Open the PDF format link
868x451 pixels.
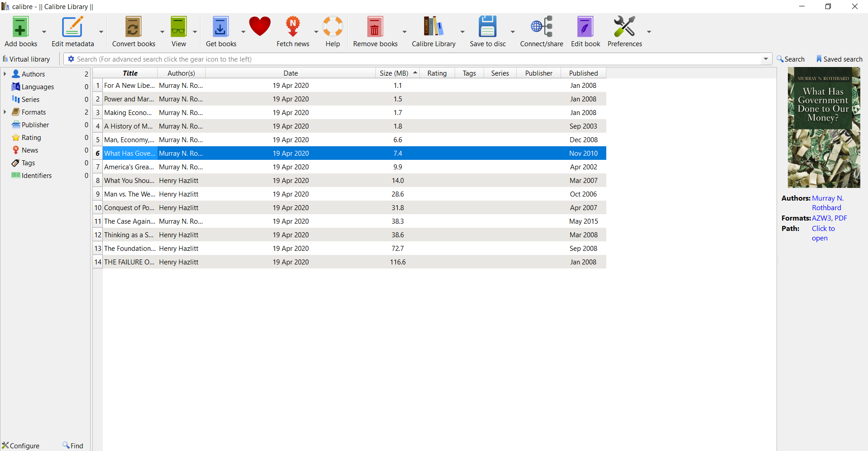pyautogui.click(x=841, y=218)
